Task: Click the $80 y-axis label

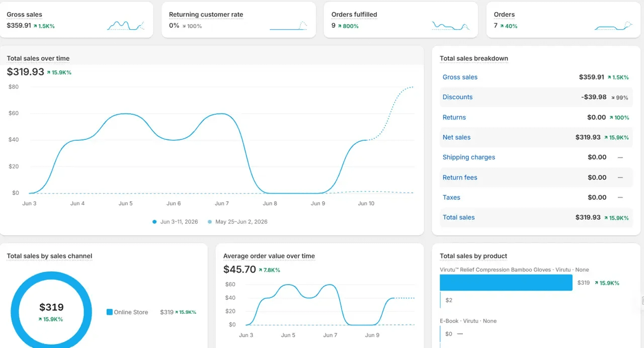Action: coord(14,87)
